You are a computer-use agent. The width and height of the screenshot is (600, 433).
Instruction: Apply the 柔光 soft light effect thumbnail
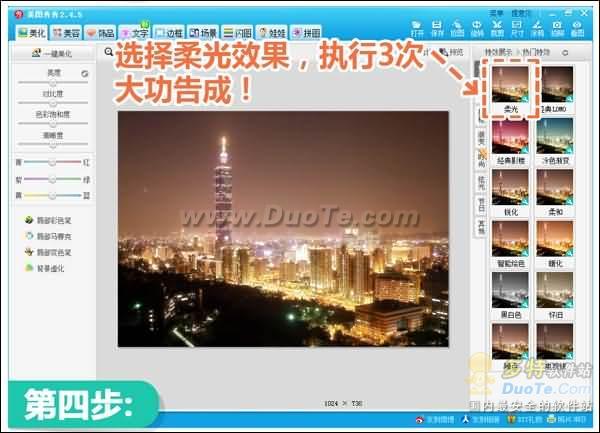pos(511,89)
